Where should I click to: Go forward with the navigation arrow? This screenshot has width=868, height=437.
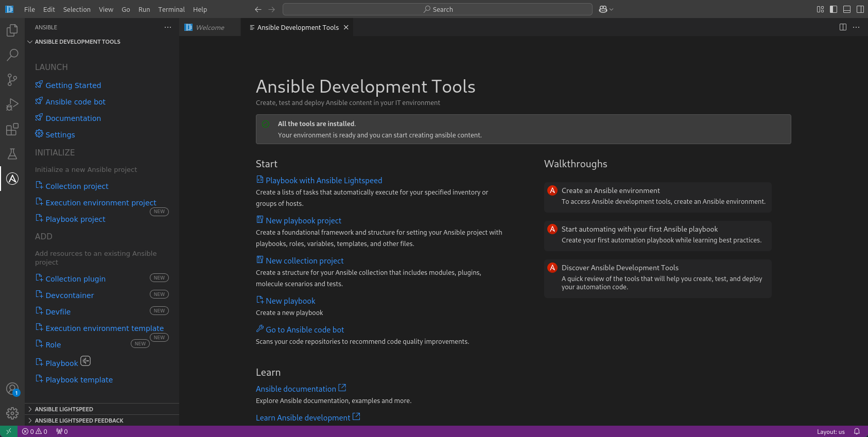[272, 9]
